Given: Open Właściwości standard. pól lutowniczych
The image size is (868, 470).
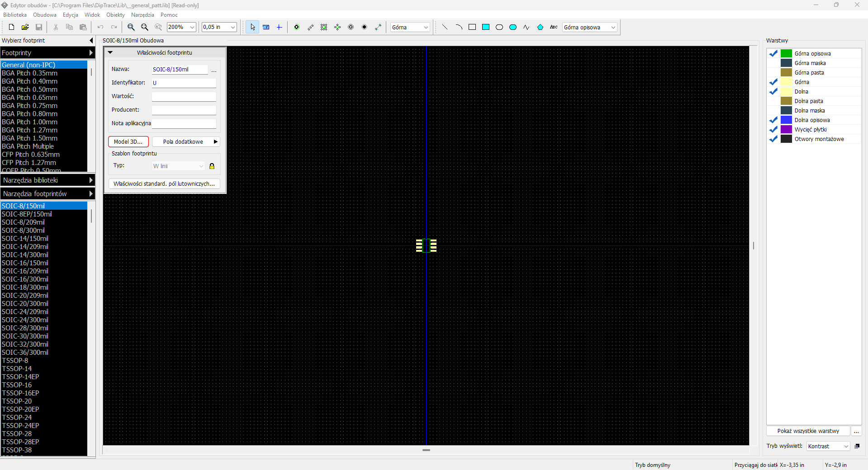Looking at the screenshot, I should coord(164,183).
